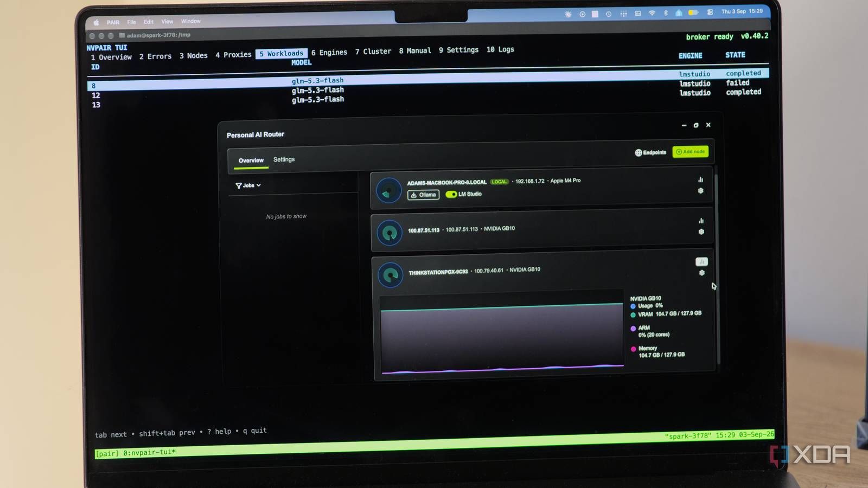This screenshot has height=488, width=868.
Task: Toggle the LM Studio switch off
Action: 451,194
